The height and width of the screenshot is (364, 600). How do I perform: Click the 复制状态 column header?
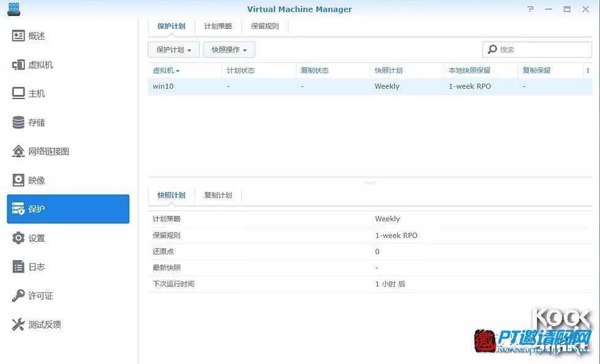tap(315, 70)
